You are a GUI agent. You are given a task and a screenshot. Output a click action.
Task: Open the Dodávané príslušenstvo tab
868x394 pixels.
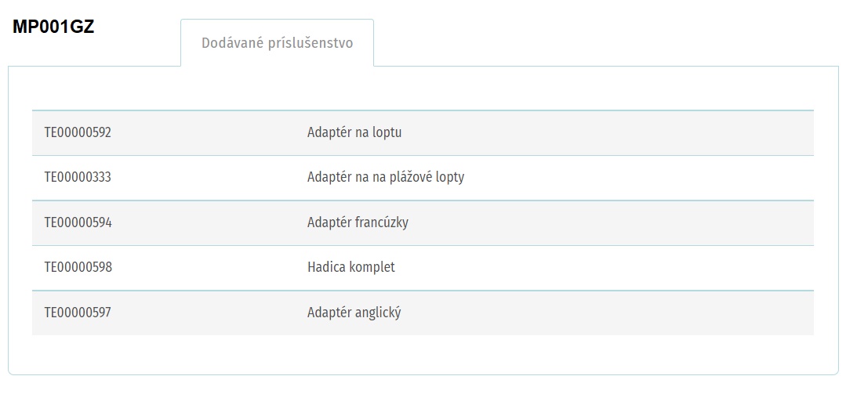[277, 43]
